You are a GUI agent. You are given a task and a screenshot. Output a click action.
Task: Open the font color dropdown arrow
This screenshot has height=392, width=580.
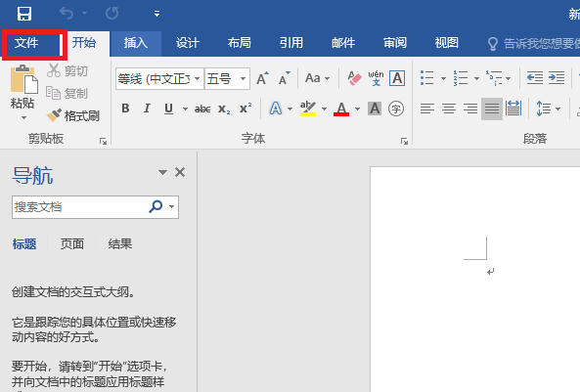click(x=357, y=109)
